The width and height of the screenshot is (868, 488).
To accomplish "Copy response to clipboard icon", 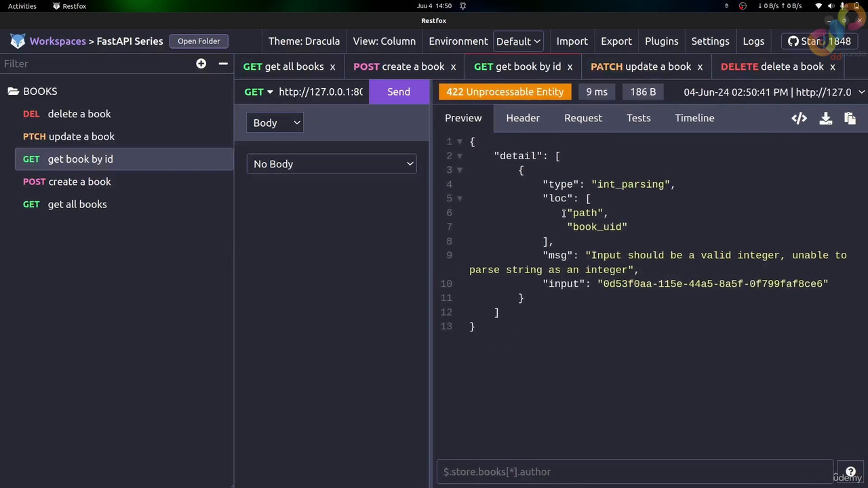I will (850, 119).
